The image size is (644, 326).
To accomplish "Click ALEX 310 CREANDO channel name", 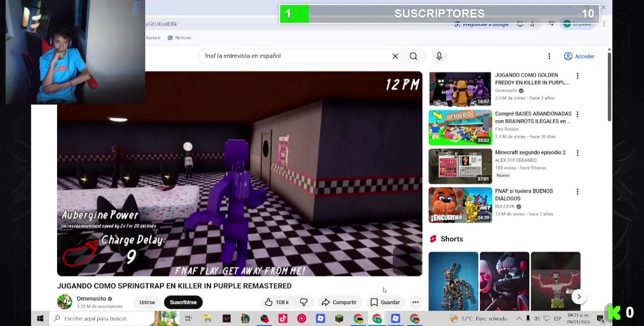I will [x=516, y=160].
